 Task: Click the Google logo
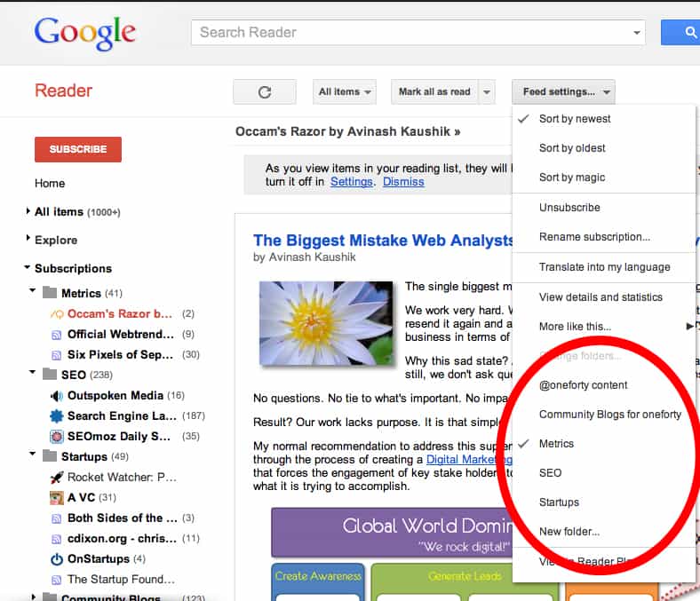(x=84, y=34)
